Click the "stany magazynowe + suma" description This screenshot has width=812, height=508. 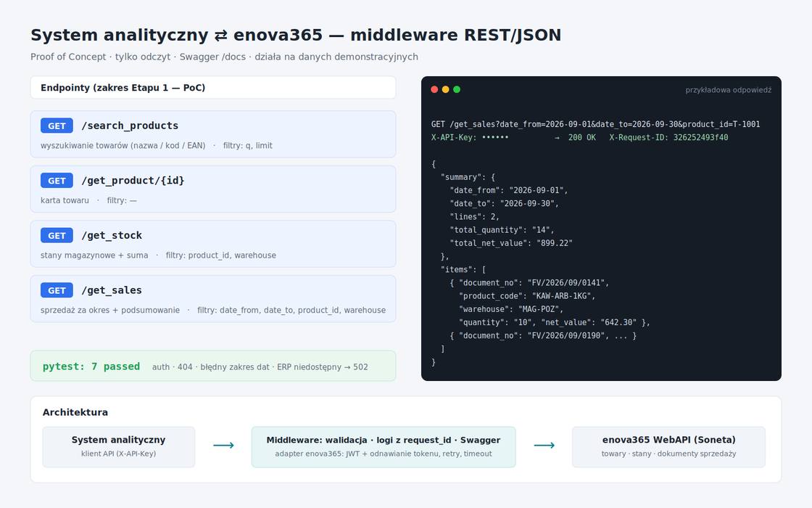[x=94, y=255]
